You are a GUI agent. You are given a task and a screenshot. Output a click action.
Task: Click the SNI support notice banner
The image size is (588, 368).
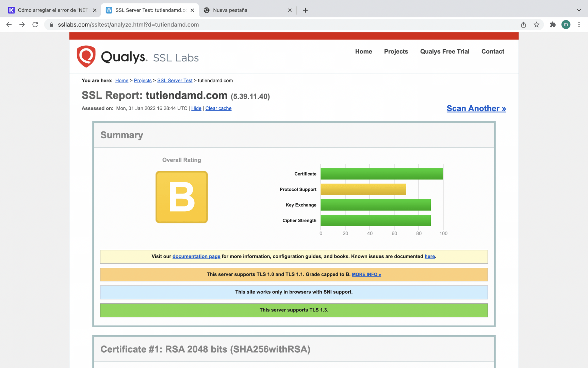pos(294,292)
